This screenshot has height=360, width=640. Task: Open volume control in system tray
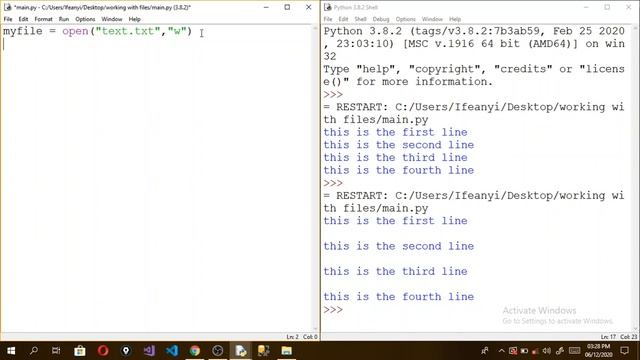click(547, 351)
